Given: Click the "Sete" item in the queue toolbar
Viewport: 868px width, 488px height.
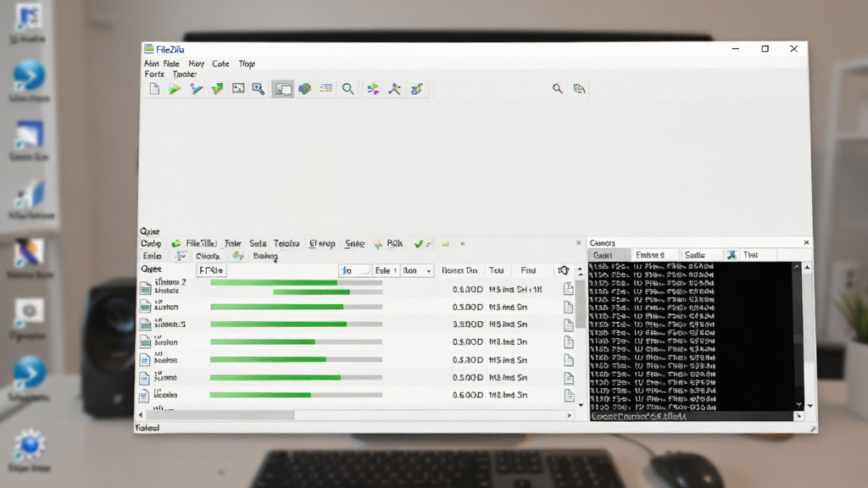Looking at the screenshot, I should (x=258, y=243).
